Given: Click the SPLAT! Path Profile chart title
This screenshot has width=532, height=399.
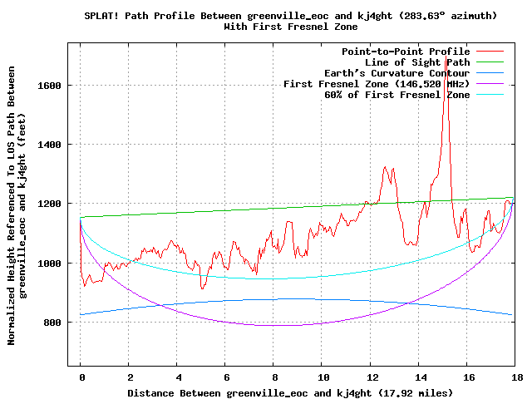Looking at the screenshot, I should 290,16.
